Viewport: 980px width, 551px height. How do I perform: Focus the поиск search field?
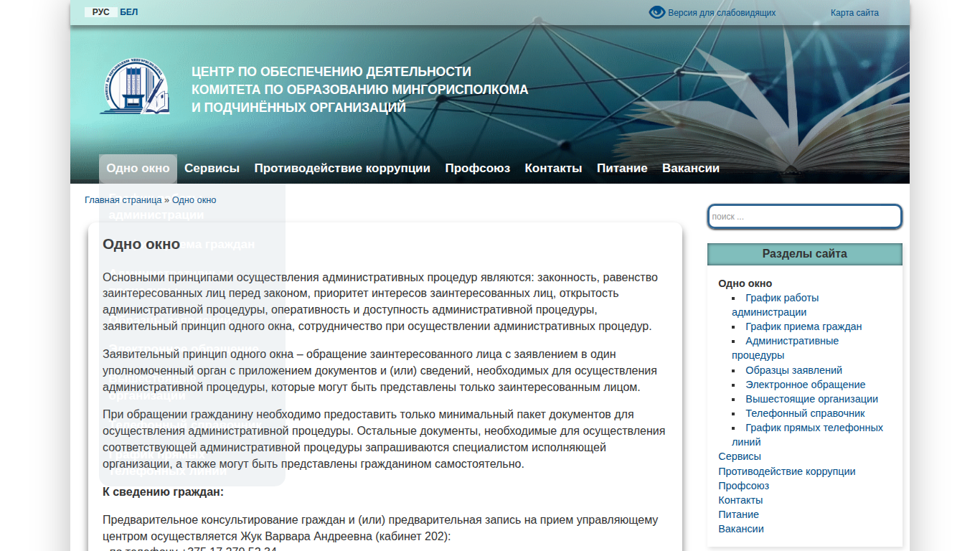804,217
